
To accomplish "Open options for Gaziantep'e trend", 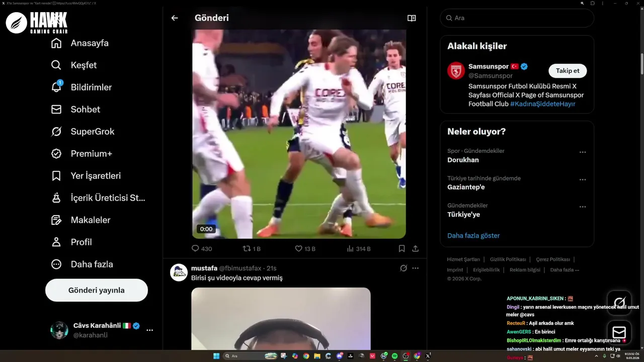I will tap(583, 179).
